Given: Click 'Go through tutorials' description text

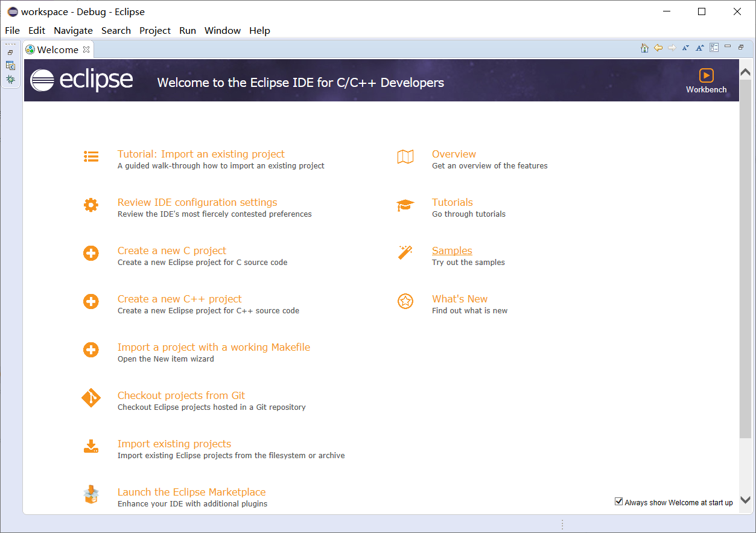Looking at the screenshot, I should (x=469, y=214).
